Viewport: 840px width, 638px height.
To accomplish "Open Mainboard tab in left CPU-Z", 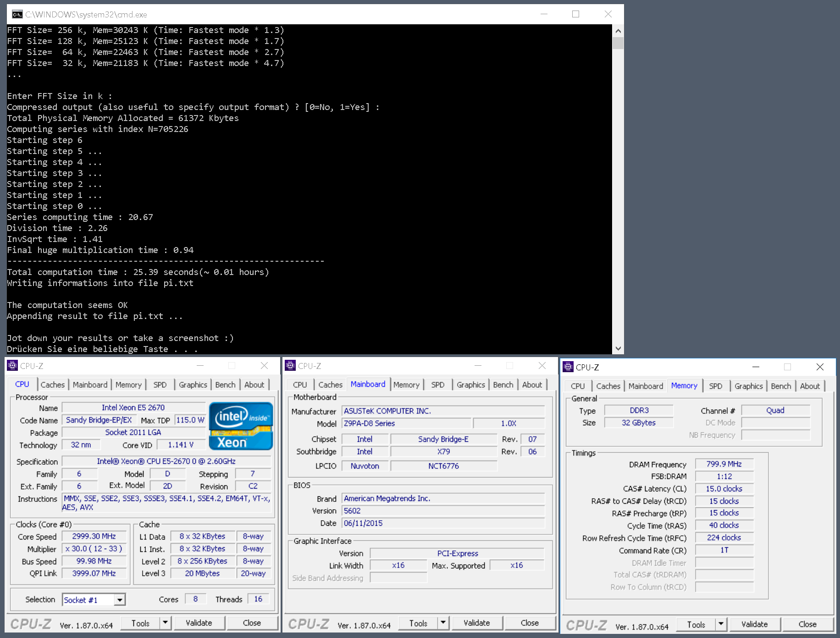I will (x=90, y=385).
